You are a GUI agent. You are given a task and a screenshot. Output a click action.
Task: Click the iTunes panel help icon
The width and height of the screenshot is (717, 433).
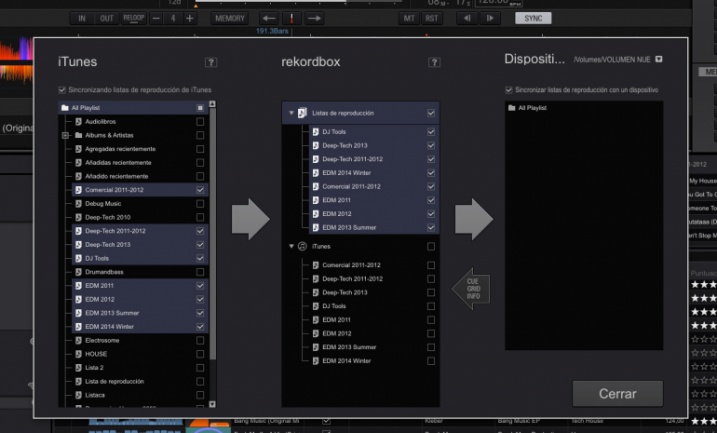(211, 62)
